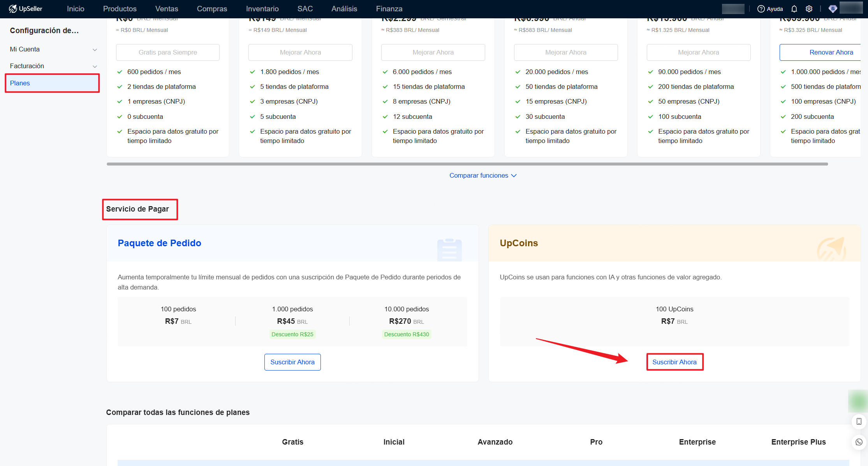This screenshot has width=868, height=466.
Task: Open the Ventas menu
Action: point(166,9)
